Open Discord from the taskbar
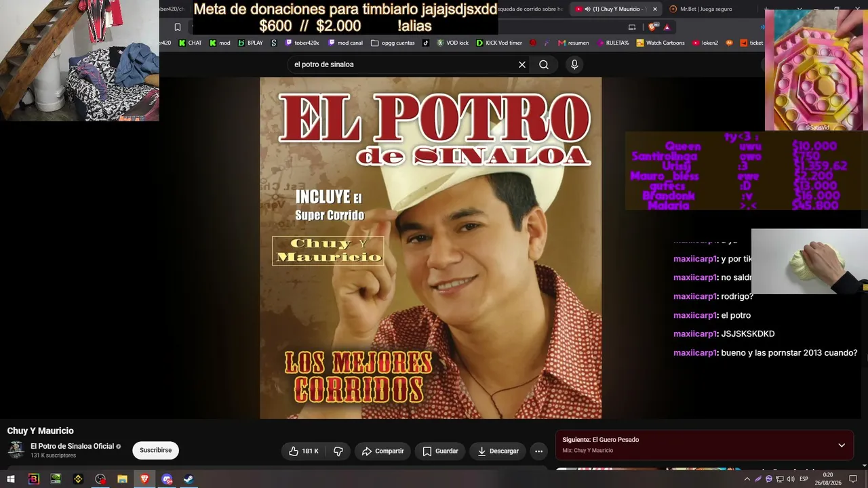The image size is (868, 488). [x=167, y=479]
